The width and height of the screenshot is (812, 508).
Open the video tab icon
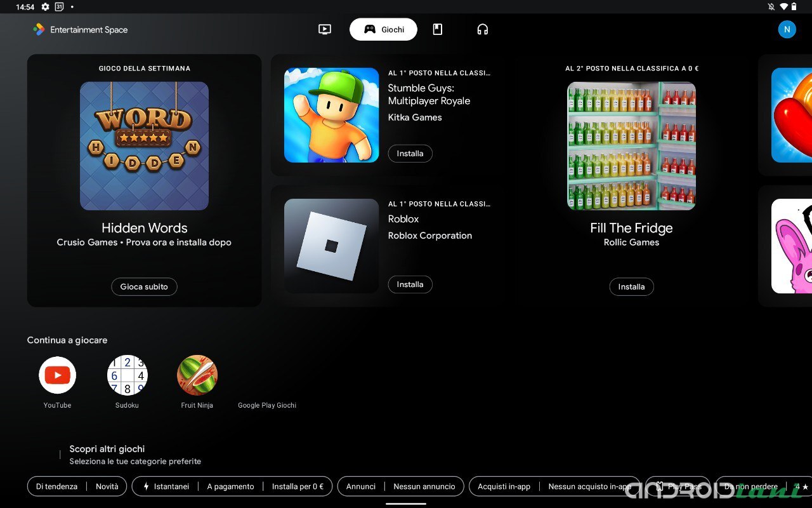(x=325, y=29)
